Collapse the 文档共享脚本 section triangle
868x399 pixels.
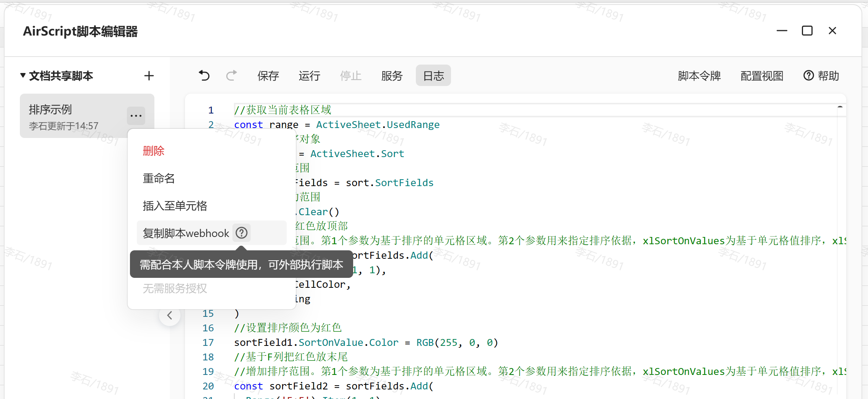[23, 75]
